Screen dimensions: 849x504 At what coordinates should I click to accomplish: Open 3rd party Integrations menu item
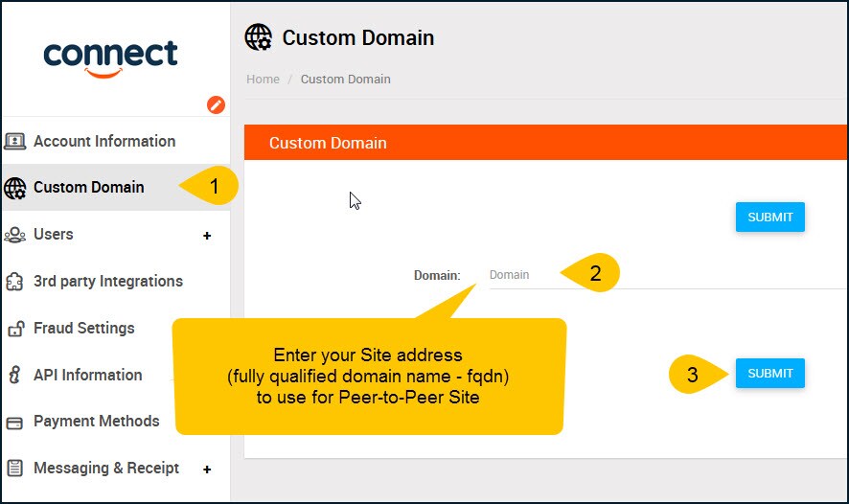(108, 282)
